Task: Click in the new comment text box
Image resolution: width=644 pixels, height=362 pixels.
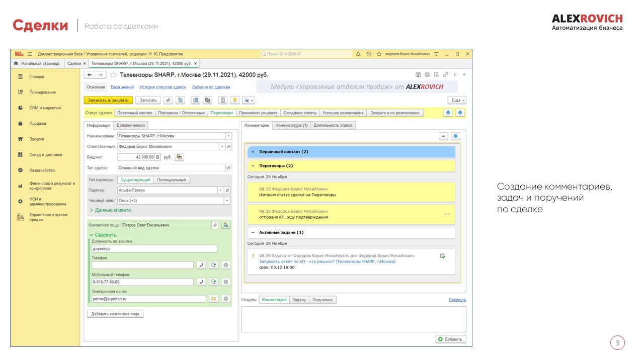Action: (353, 319)
